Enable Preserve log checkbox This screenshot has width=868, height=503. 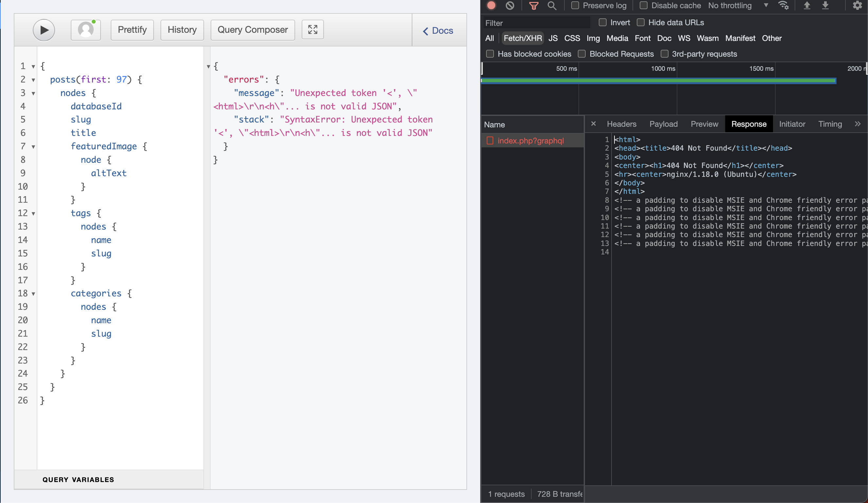click(x=575, y=6)
